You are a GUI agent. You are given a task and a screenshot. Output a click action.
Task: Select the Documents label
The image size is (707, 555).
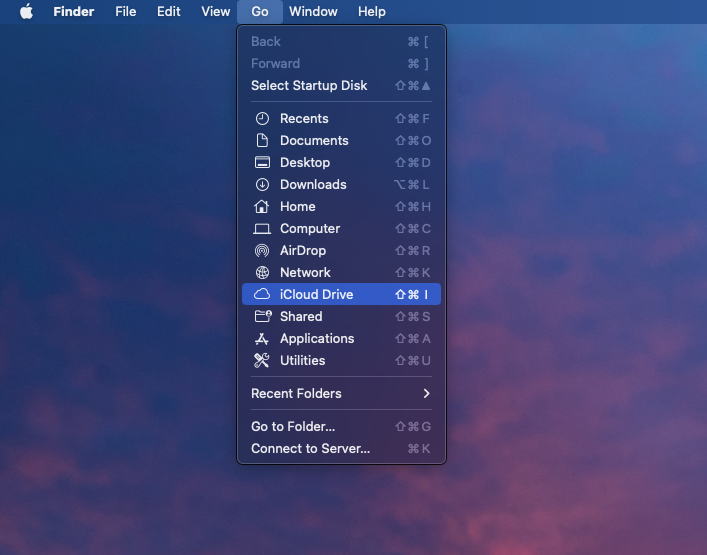click(x=314, y=141)
